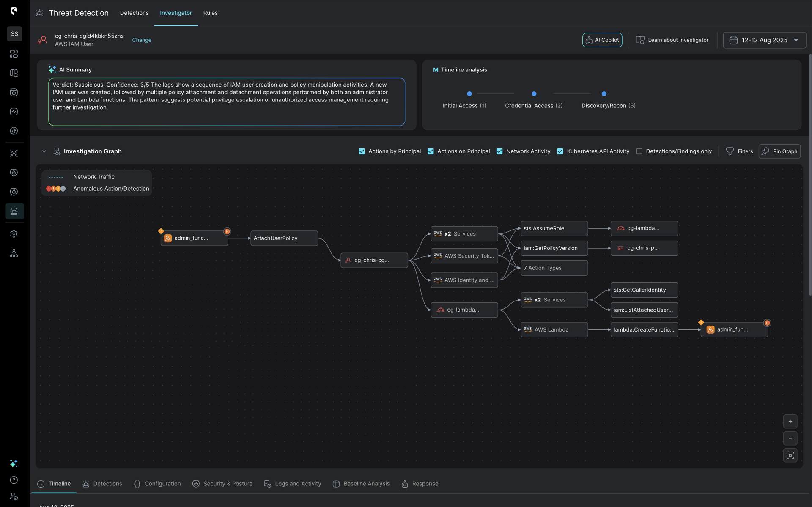Click the fit graph to view icon

(790, 455)
